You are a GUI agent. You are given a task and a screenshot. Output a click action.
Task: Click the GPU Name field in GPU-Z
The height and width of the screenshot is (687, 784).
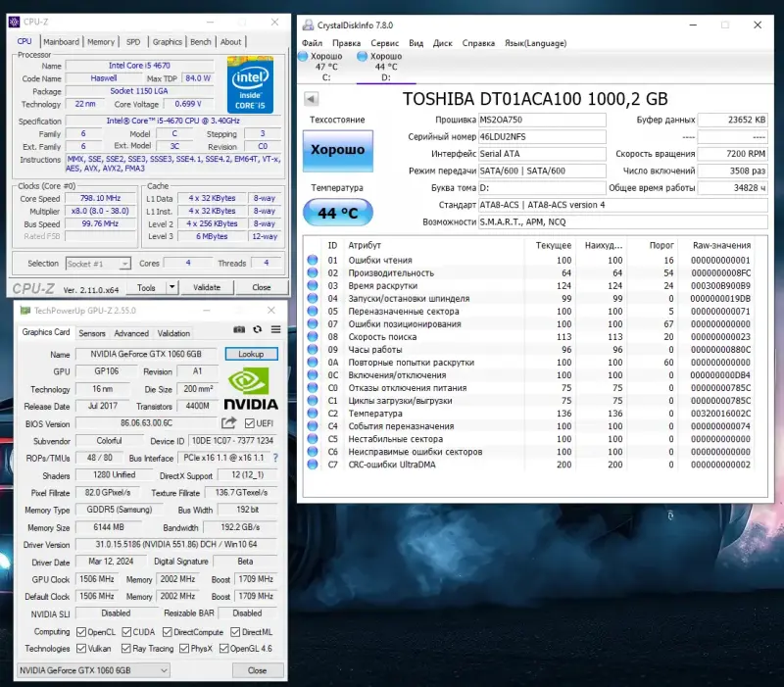(146, 354)
